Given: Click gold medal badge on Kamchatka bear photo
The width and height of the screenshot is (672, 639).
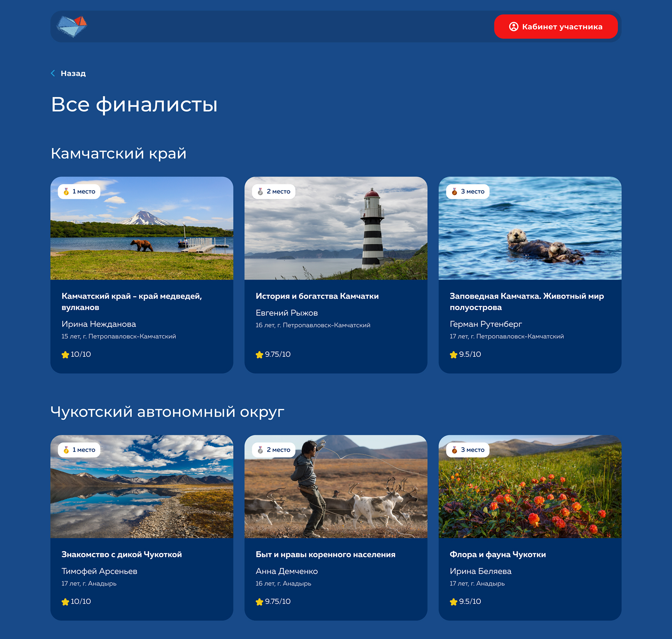Looking at the screenshot, I should click(79, 191).
